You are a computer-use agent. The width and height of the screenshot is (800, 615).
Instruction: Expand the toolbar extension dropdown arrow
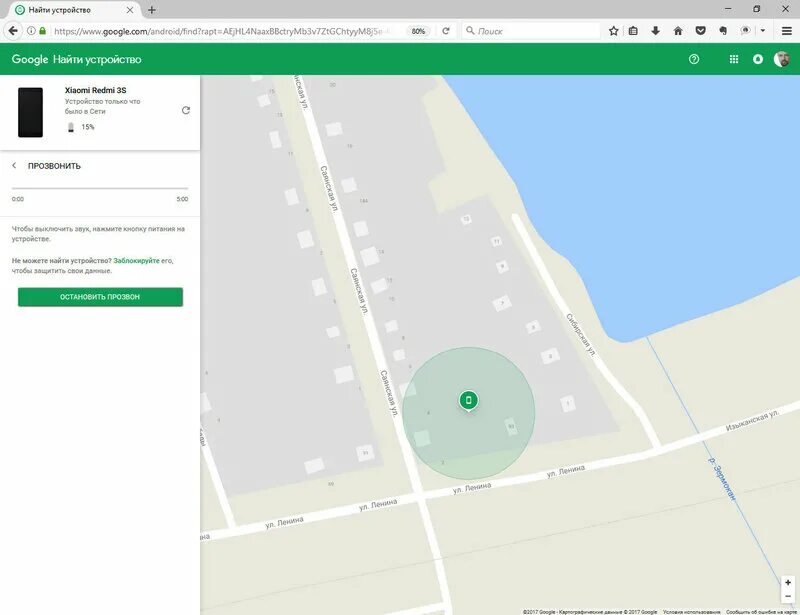tap(763, 31)
